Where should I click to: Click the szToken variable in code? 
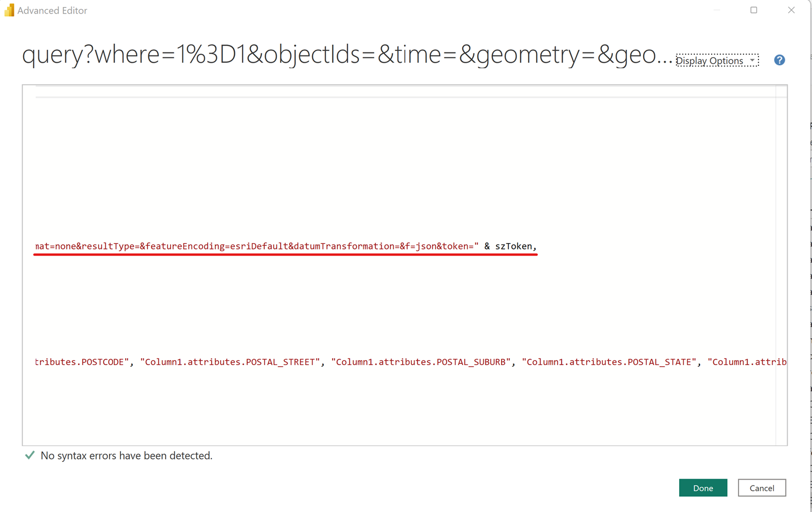click(513, 246)
